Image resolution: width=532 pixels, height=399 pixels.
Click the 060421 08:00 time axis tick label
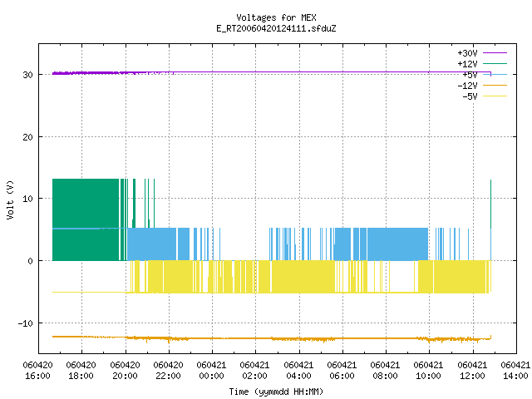[x=385, y=370]
